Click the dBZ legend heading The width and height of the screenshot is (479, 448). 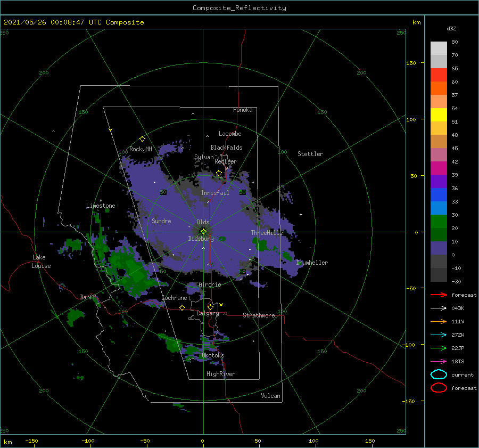pos(451,28)
